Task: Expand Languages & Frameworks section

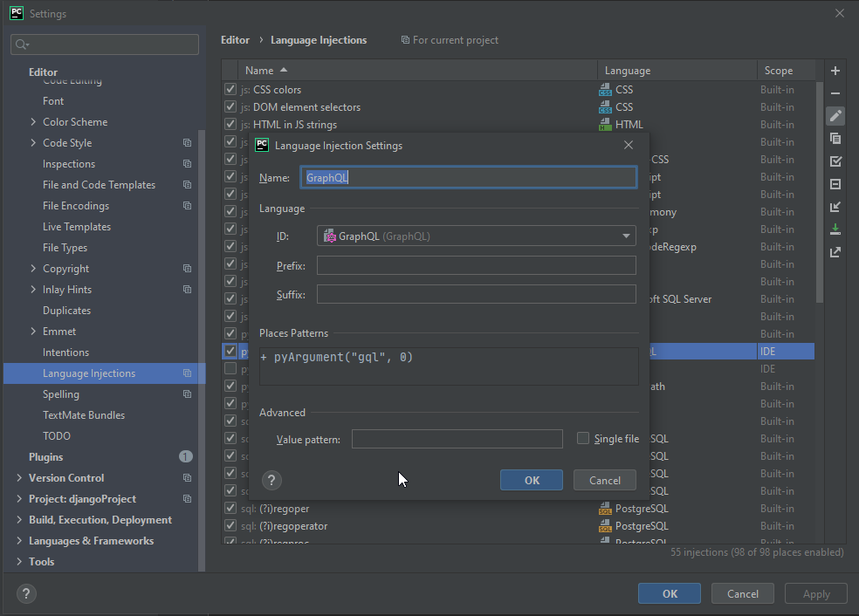Action: pos(19,540)
